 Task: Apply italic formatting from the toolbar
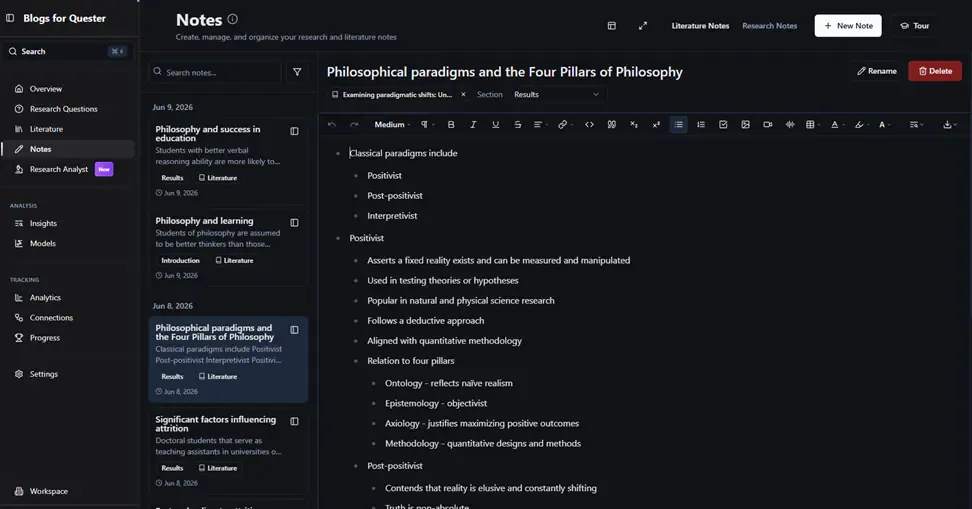tap(473, 125)
